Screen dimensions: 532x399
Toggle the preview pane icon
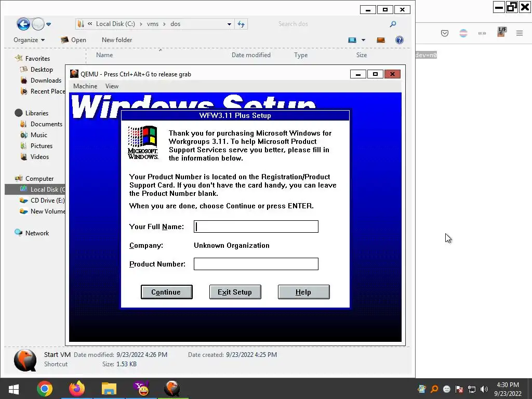pyautogui.click(x=381, y=40)
